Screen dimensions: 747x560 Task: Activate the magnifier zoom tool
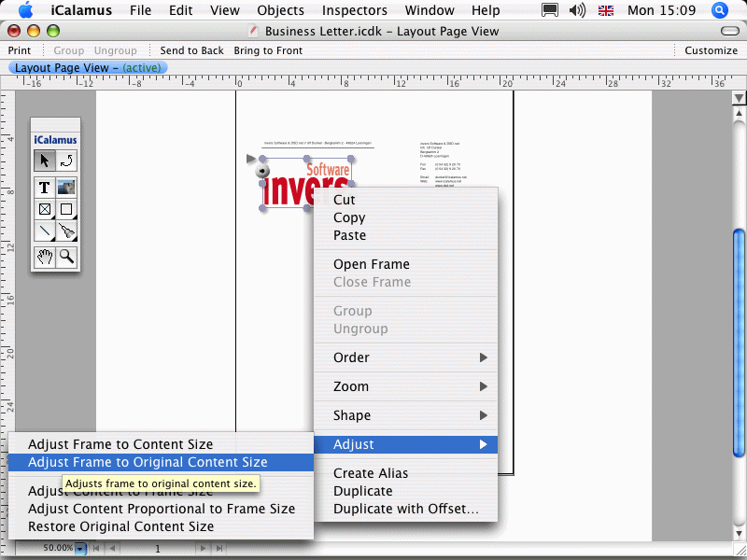(x=66, y=257)
